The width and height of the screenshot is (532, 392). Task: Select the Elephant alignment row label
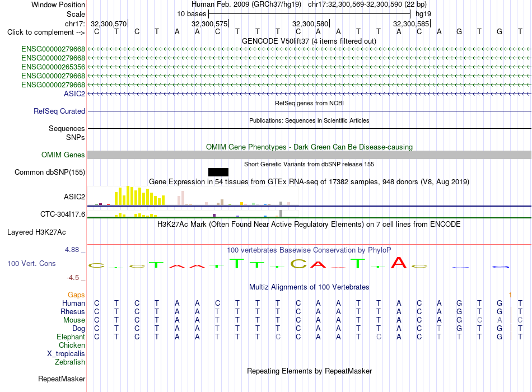[x=71, y=337]
